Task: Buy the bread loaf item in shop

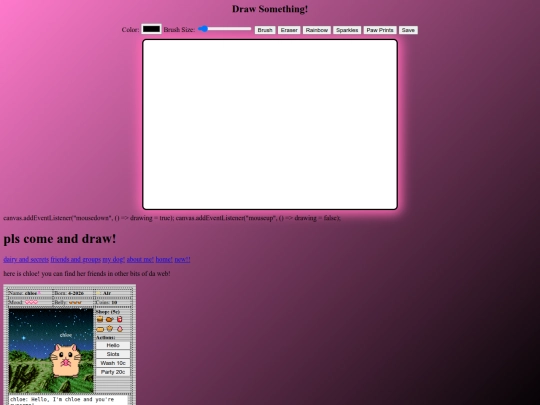Action: click(x=100, y=329)
